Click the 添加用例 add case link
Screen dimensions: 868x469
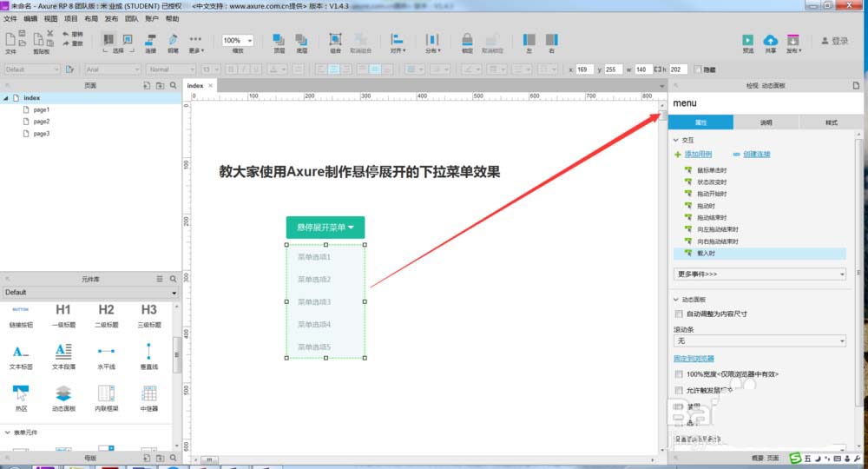click(x=698, y=155)
